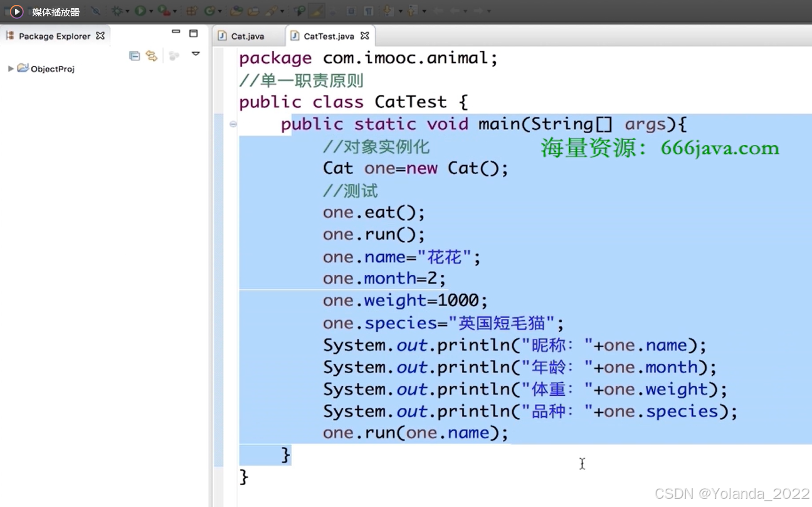Click the 'one.run();' statement
This screenshot has width=812, height=507.
click(374, 234)
